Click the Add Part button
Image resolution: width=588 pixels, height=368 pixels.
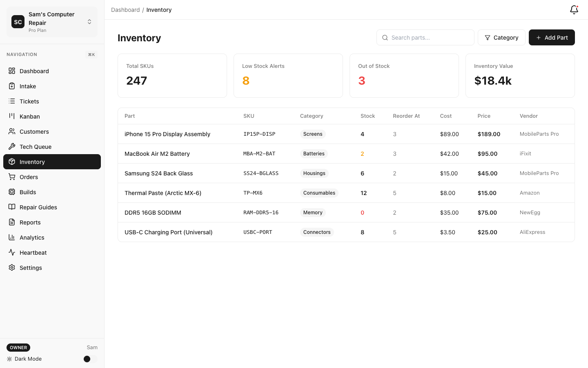pos(552,37)
